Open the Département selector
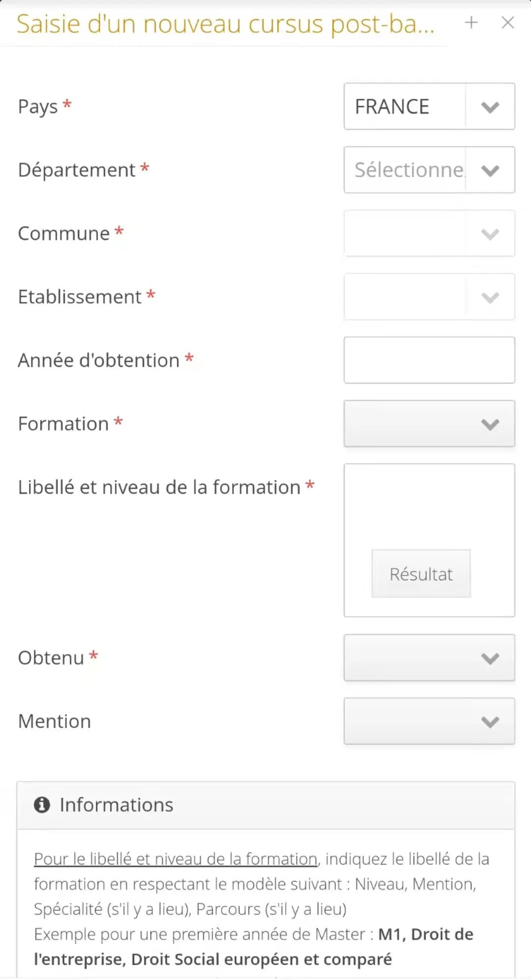Screen dimensions: 531x980 [429, 170]
